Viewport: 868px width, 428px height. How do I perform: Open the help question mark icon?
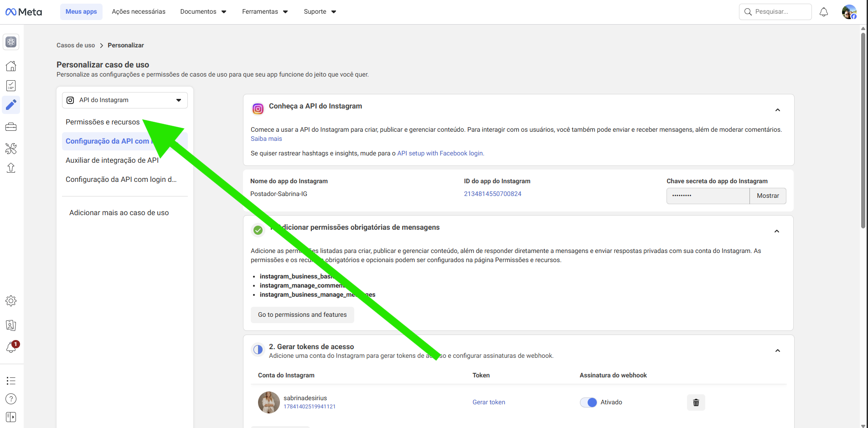(11, 399)
